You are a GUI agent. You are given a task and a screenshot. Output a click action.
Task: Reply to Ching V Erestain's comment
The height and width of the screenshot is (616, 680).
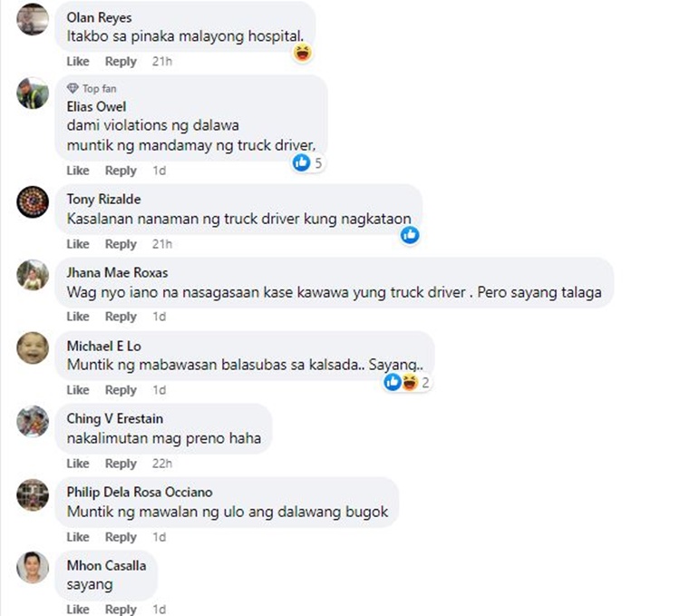click(x=121, y=464)
